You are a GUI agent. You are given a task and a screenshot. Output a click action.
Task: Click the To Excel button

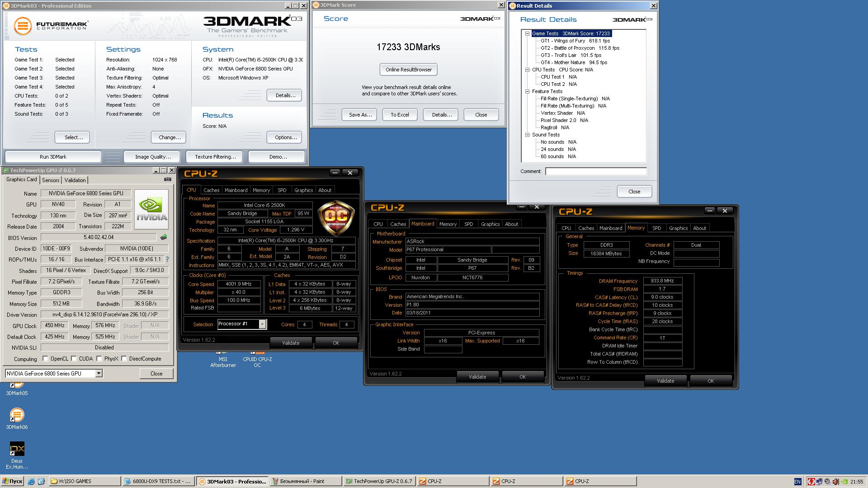coord(400,115)
